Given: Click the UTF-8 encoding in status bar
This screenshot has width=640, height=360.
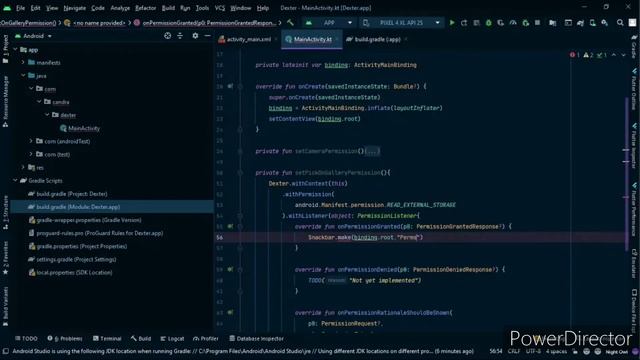Looking at the screenshot, I should coord(533,351).
